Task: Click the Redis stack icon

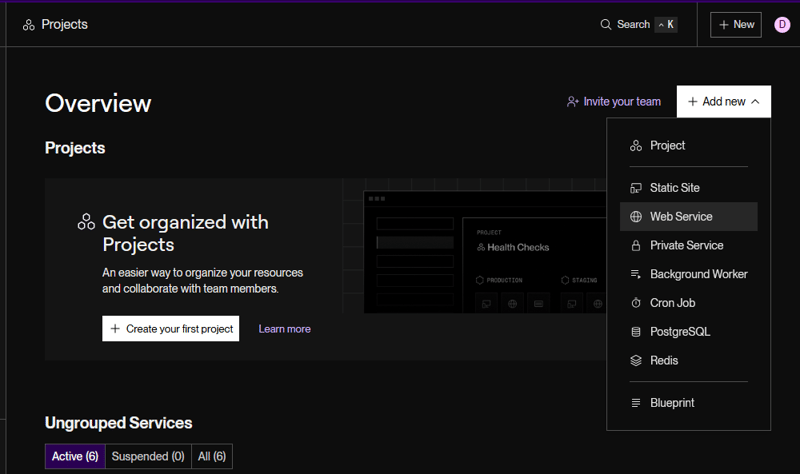Action: (636, 360)
